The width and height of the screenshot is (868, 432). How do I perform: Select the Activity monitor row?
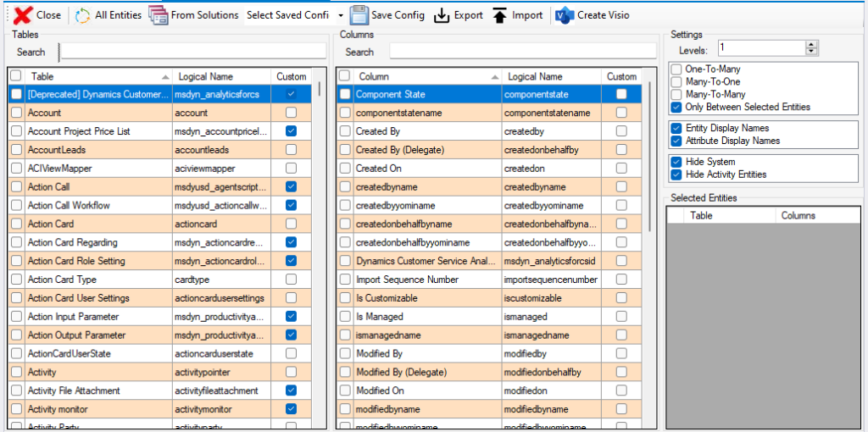click(160, 409)
